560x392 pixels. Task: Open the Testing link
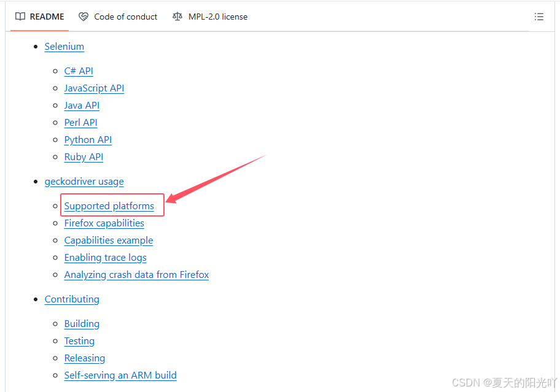click(x=79, y=341)
